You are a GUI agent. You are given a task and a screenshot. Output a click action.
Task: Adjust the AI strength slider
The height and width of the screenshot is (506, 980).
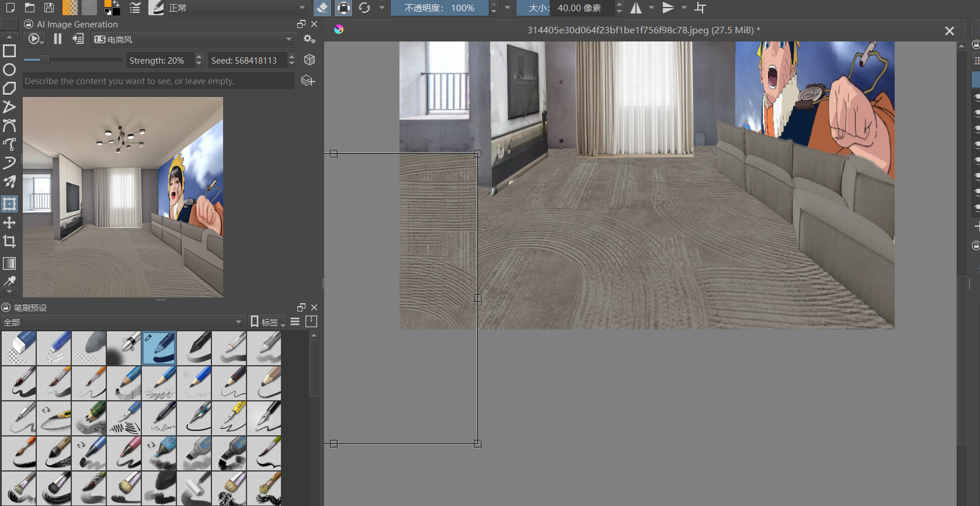73,60
